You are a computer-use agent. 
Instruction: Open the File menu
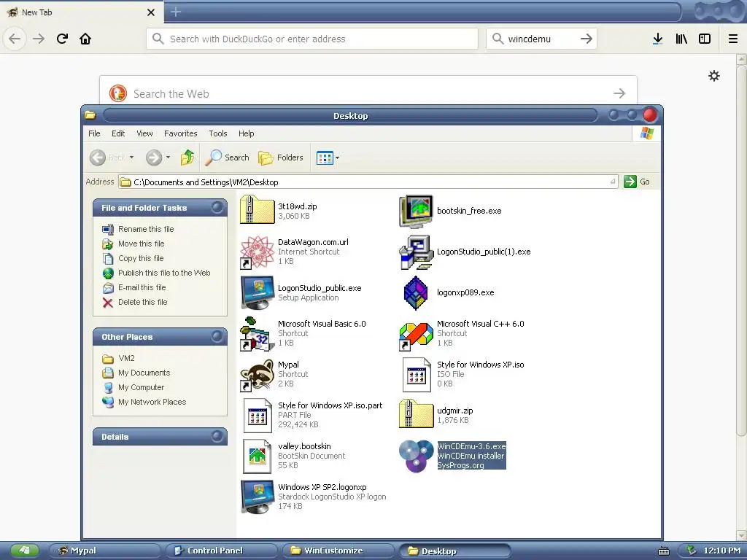pos(94,133)
